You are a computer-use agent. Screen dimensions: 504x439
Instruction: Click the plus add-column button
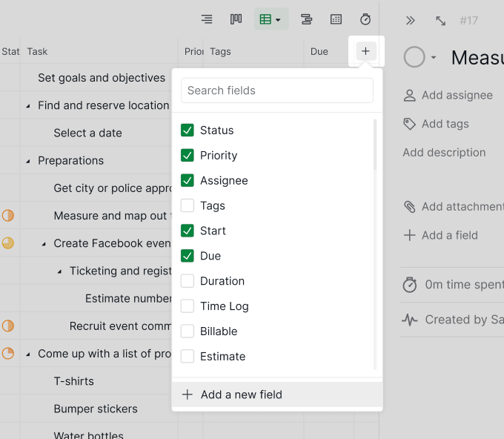tap(366, 51)
